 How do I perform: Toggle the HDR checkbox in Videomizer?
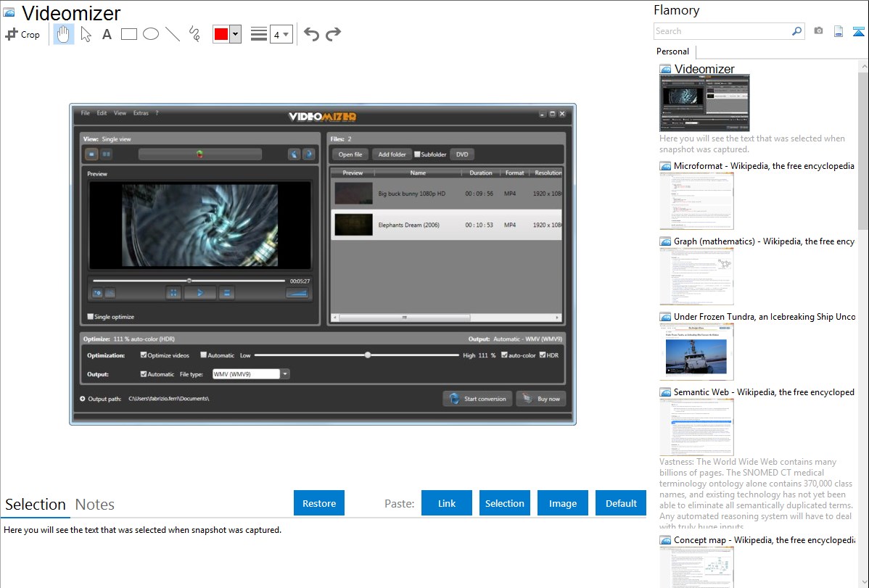click(543, 355)
